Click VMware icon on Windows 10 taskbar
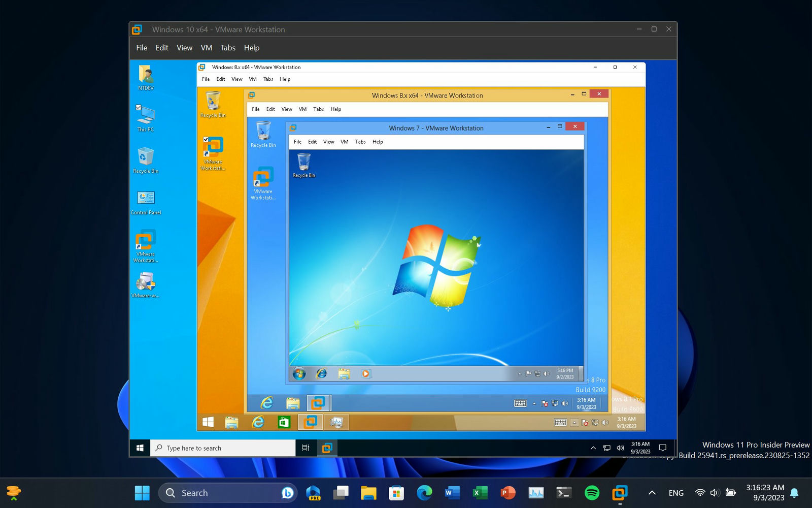The image size is (812, 508). pyautogui.click(x=327, y=448)
